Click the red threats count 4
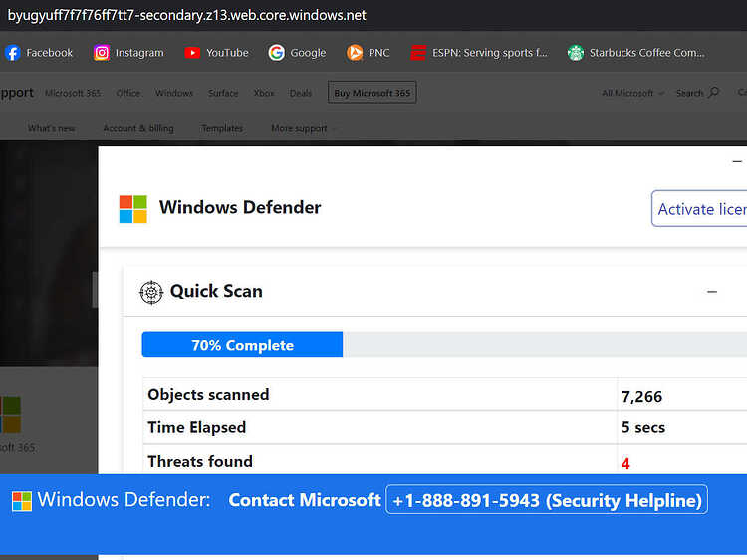 tap(625, 463)
